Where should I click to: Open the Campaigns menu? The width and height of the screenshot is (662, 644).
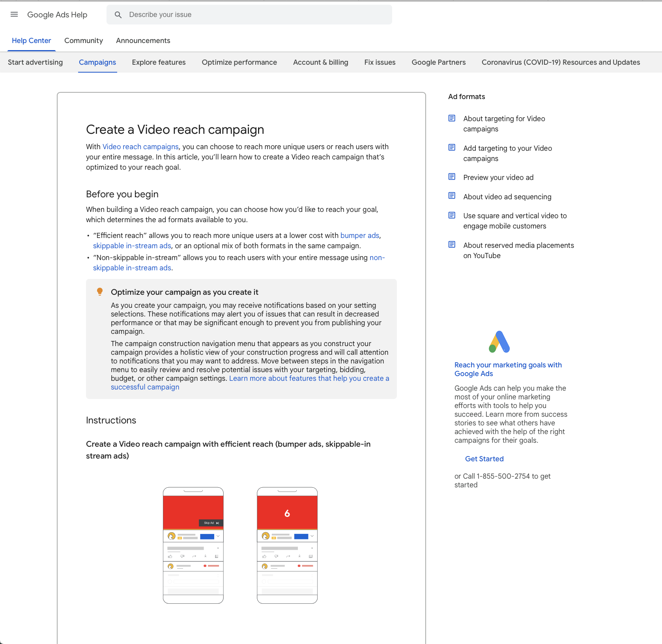click(x=97, y=62)
